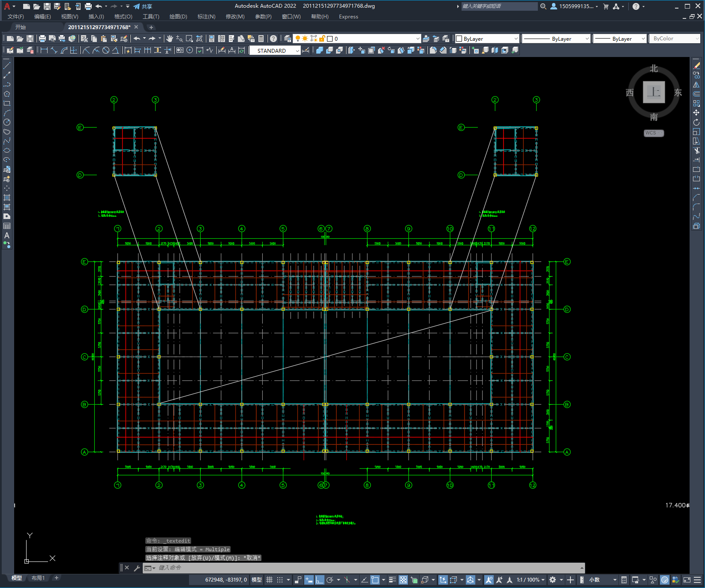Select the Rotate modify tool
The image size is (705, 588).
point(696,122)
